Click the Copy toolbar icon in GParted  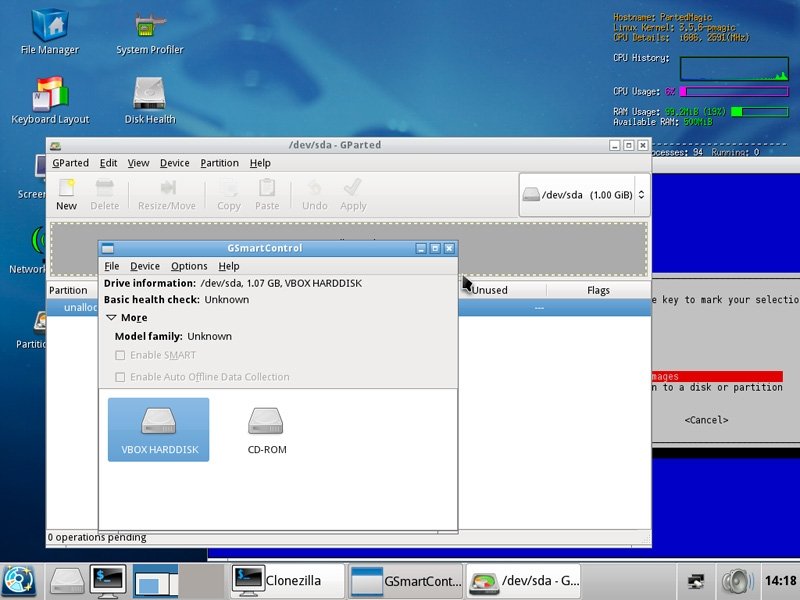[229, 195]
